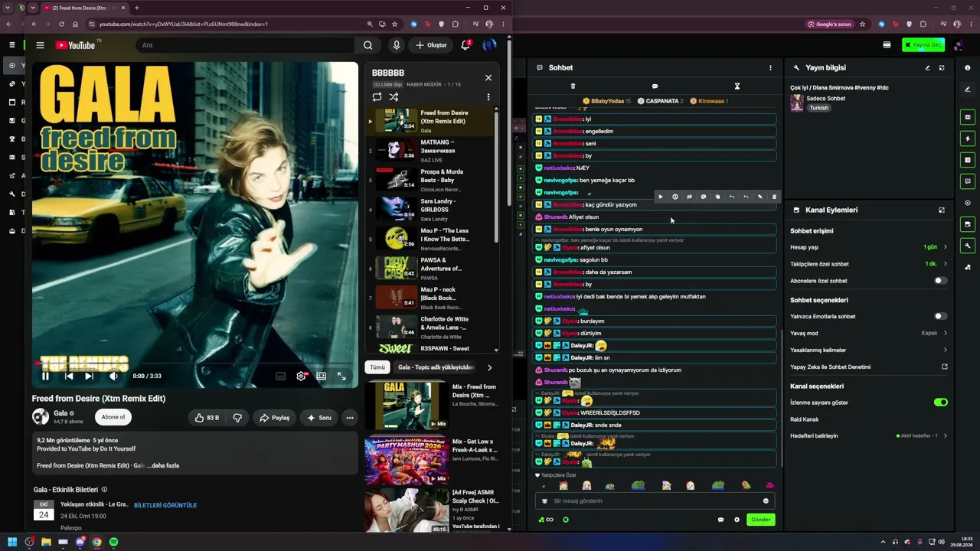
Task: Open the emoji picker in chat input
Action: tap(766, 501)
